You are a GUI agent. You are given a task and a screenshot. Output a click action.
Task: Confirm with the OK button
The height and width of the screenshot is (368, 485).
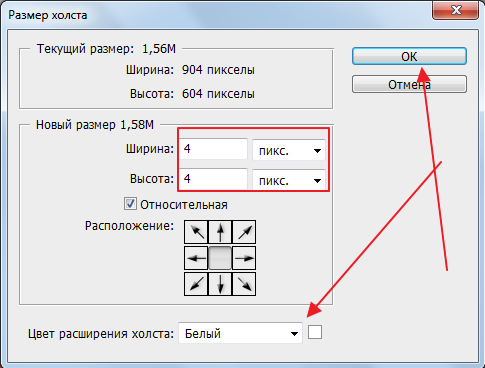pyautogui.click(x=409, y=56)
